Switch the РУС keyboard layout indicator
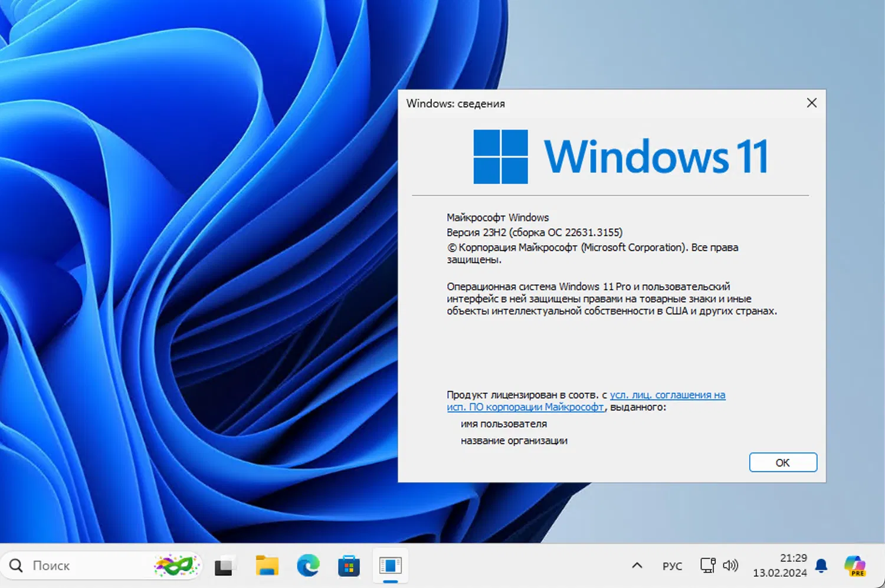The image size is (885, 588). point(672,566)
